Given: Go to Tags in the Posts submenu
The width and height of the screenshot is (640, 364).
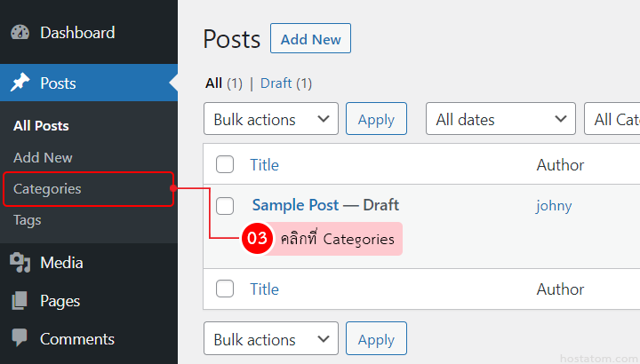Looking at the screenshot, I should (x=28, y=220).
